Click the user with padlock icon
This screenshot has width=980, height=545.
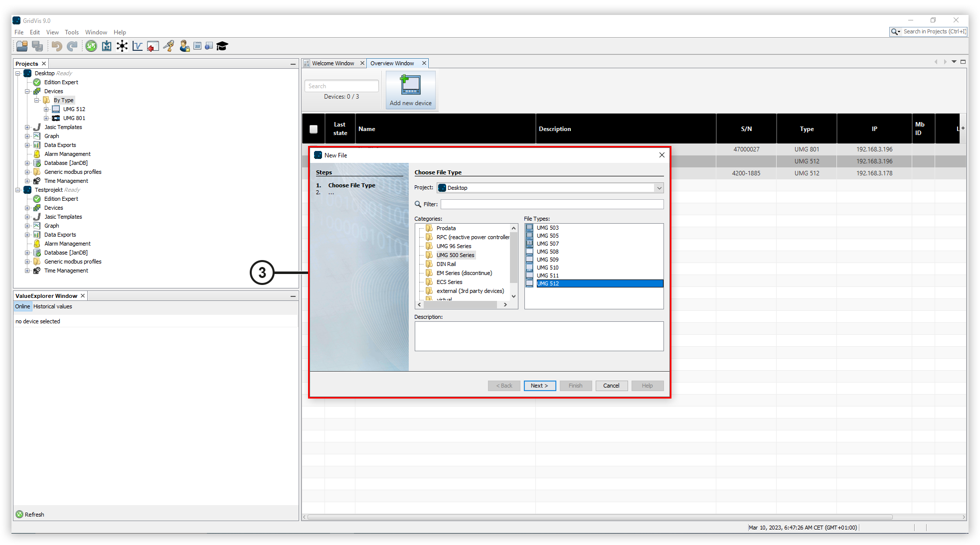pyautogui.click(x=184, y=46)
